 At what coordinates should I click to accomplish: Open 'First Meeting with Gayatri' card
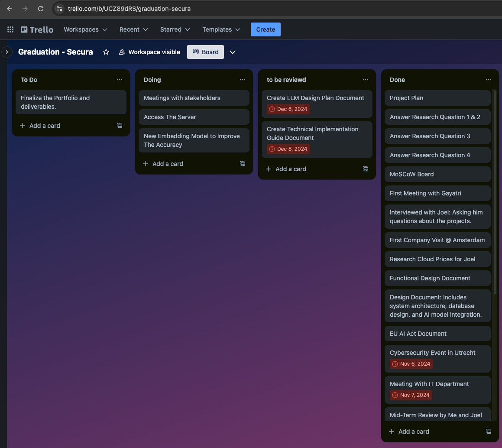(x=437, y=193)
